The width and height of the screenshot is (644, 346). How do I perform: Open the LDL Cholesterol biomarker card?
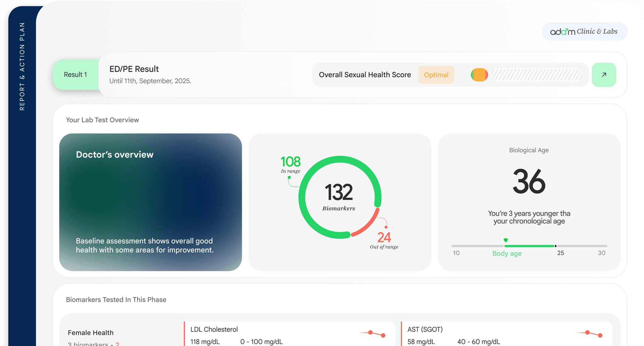(x=289, y=334)
